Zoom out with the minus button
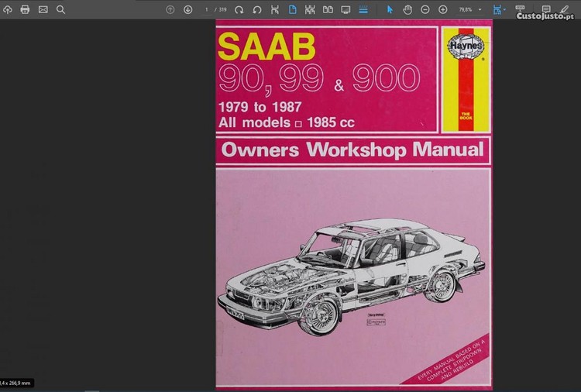 pos(425,9)
